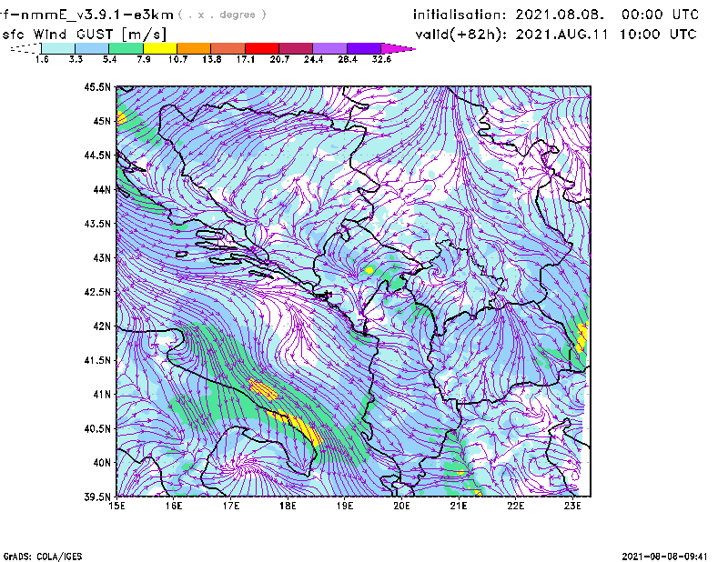Image resolution: width=728 pixels, height=562 pixels.
Task: Click the "18E" longitude label
Action: click(288, 506)
